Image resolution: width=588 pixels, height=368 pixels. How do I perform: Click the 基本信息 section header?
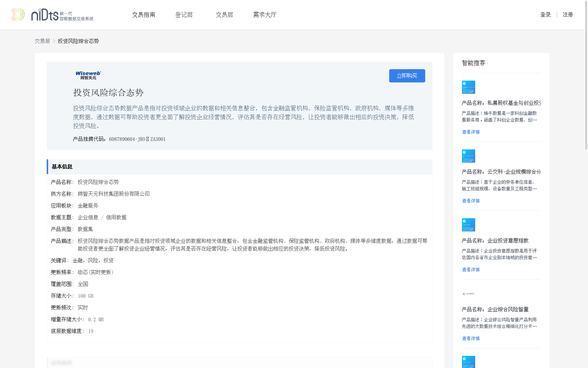pyautogui.click(x=240, y=167)
